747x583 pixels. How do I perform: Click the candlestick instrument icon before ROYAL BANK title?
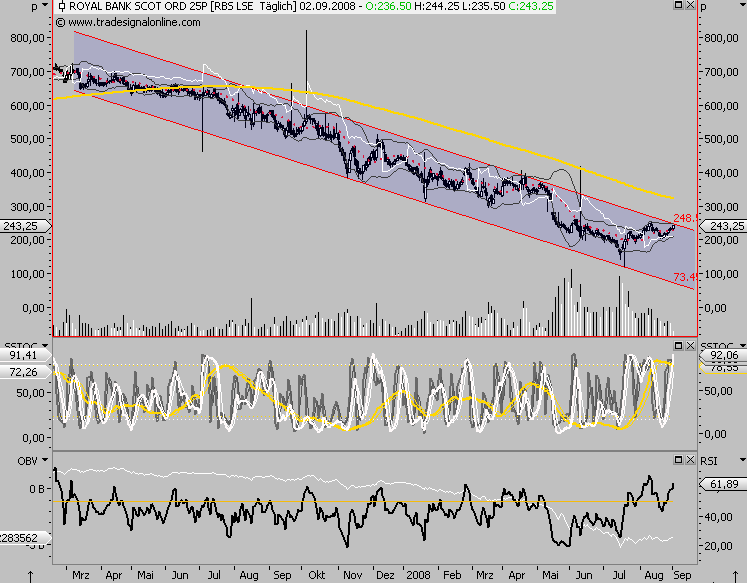pyautogui.click(x=62, y=6)
